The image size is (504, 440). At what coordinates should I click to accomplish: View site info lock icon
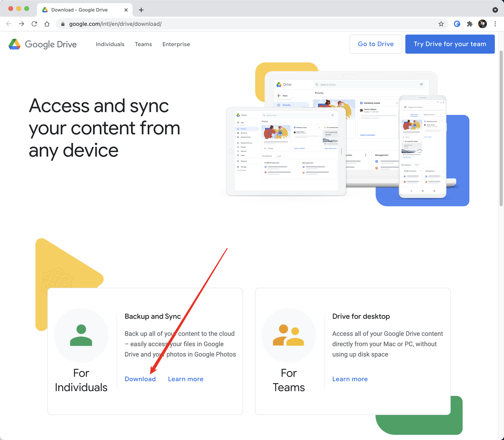[x=63, y=24]
